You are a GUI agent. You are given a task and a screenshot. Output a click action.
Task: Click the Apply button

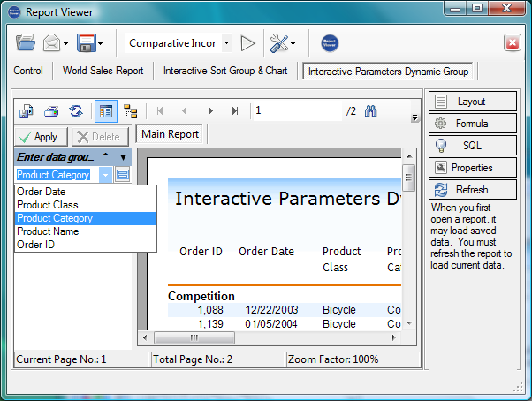tap(38, 137)
